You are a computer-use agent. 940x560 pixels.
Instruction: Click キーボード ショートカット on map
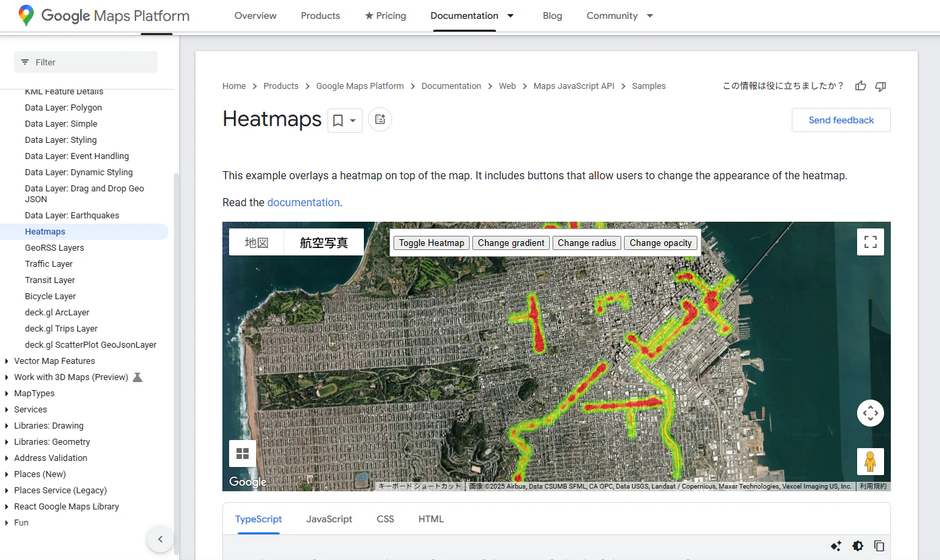tap(419, 486)
